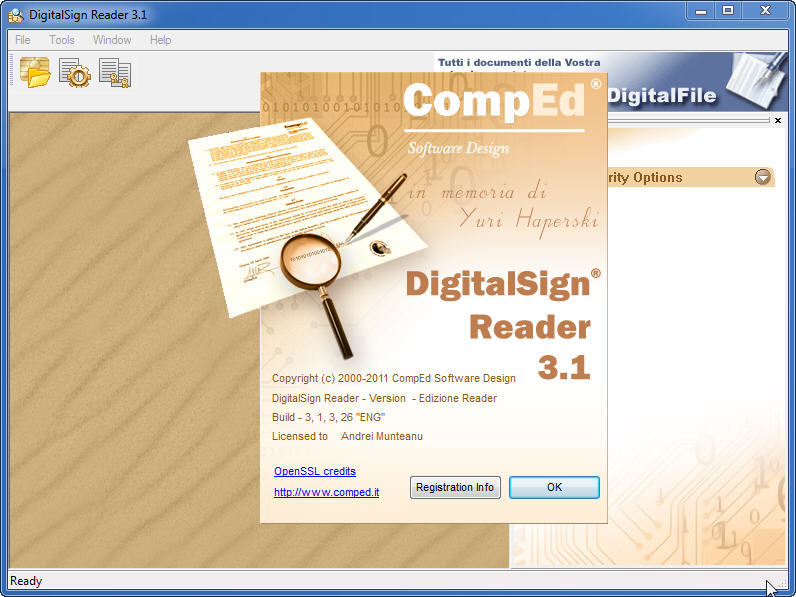Click the "Build - 3, 1, 3, 26" text
This screenshot has height=597, width=796.
coord(328,417)
